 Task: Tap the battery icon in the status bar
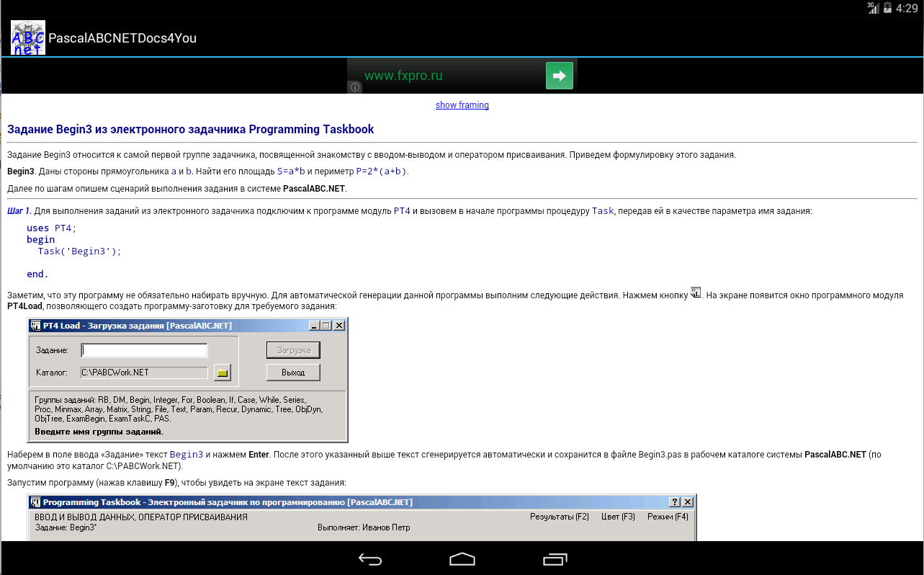tap(887, 8)
